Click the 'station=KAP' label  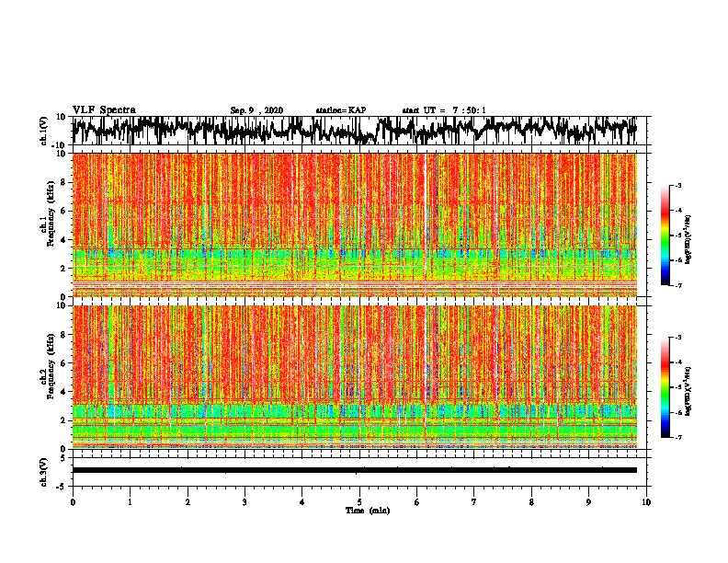pos(341,110)
